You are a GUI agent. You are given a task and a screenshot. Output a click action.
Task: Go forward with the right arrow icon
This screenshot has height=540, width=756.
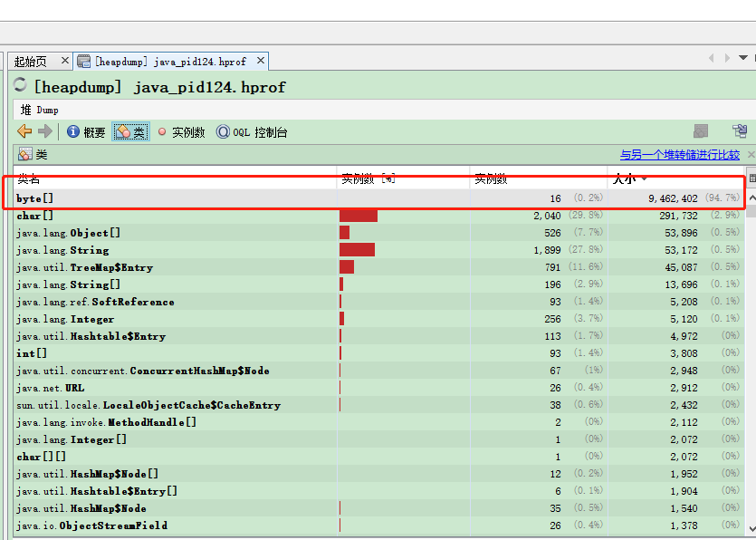click(x=45, y=131)
